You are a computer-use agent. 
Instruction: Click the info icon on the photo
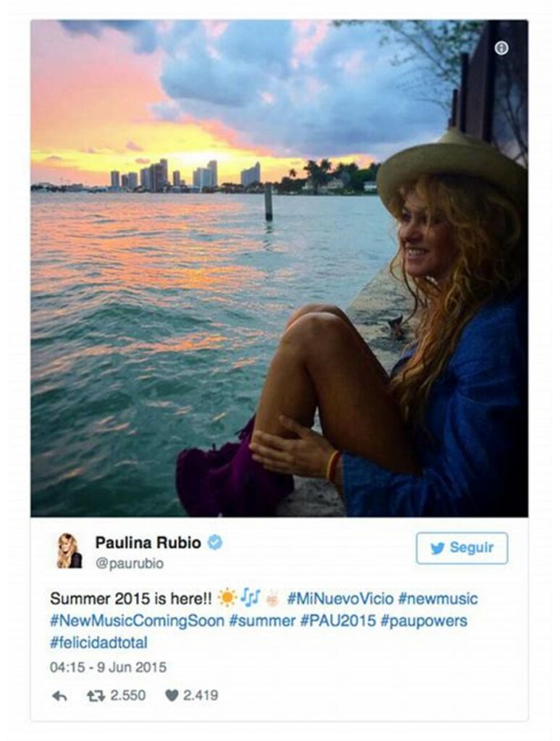[501, 48]
